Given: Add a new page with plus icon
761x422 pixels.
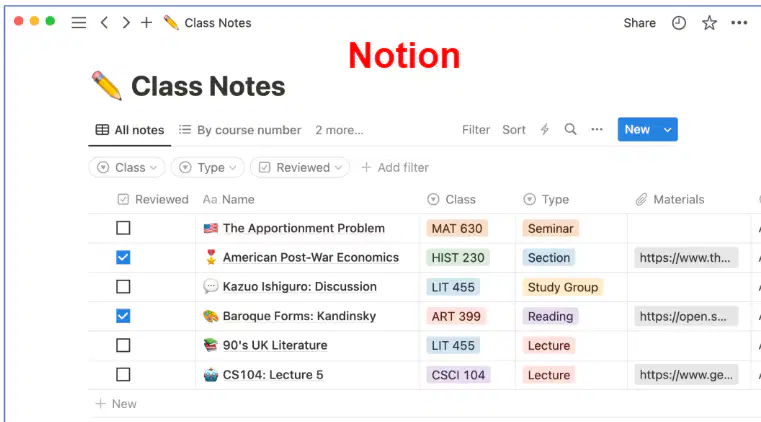Looking at the screenshot, I should point(147,22).
